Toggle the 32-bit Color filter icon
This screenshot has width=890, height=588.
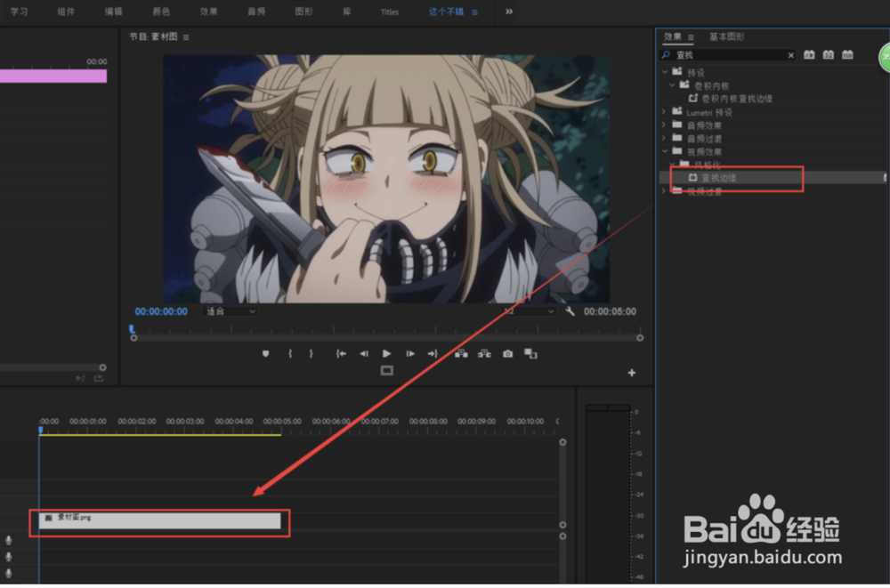coord(829,54)
